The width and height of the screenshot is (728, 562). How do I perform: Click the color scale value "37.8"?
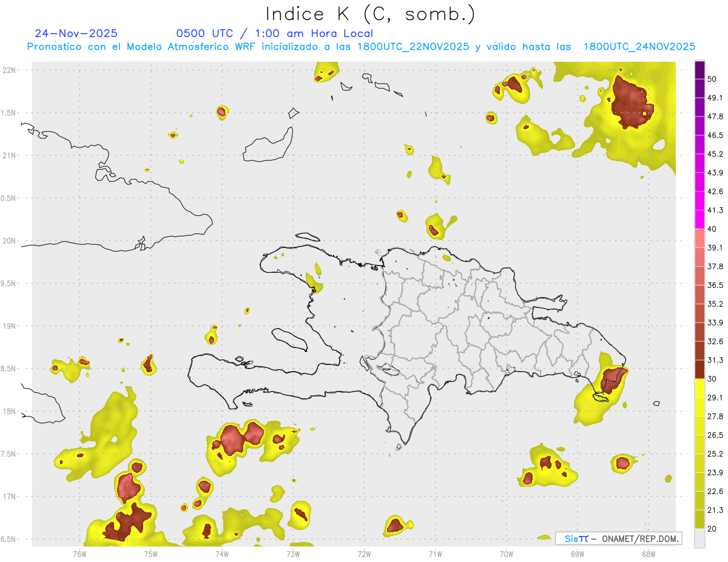[x=715, y=267]
